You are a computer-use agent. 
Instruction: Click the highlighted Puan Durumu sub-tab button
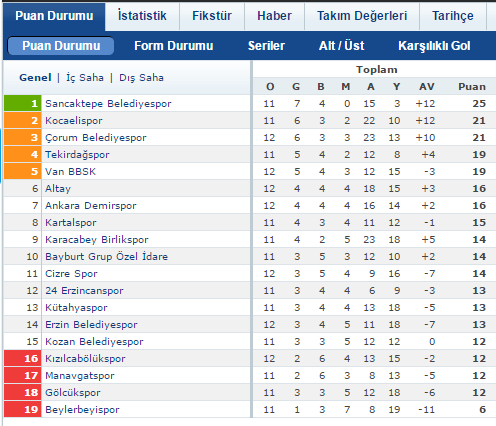(x=61, y=46)
